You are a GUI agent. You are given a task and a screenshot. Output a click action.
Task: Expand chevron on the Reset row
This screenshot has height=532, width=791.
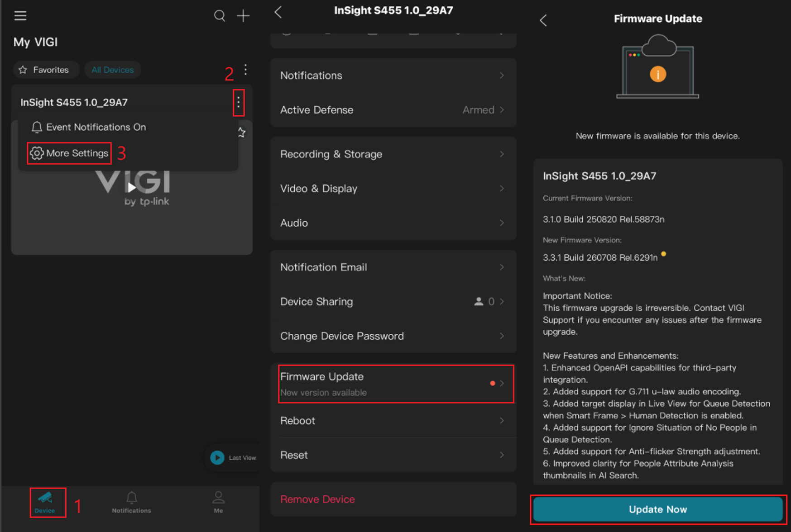(502, 455)
